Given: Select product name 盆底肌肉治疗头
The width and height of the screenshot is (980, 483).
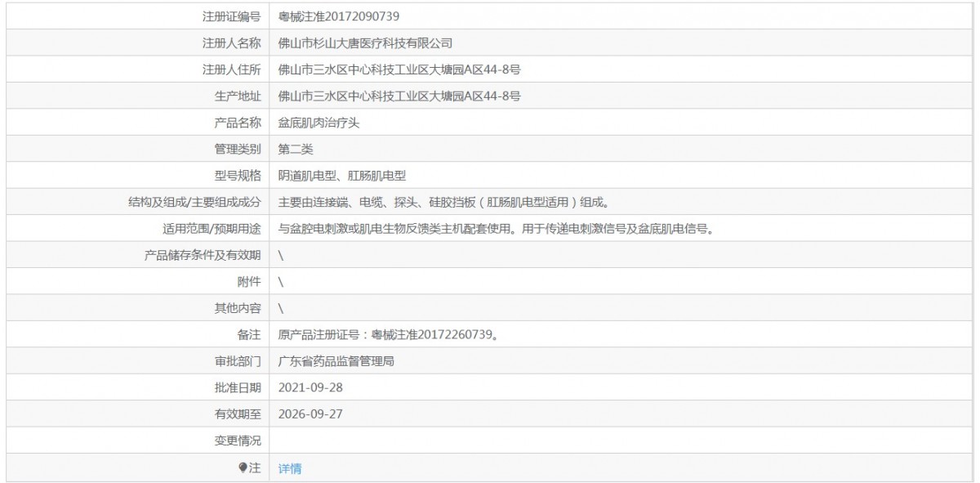Looking at the screenshot, I should click(x=318, y=123).
